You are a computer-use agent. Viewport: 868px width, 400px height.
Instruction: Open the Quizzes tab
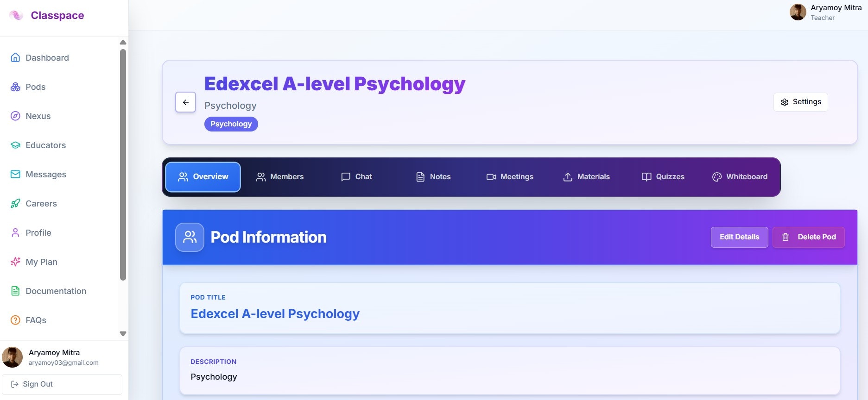point(663,177)
